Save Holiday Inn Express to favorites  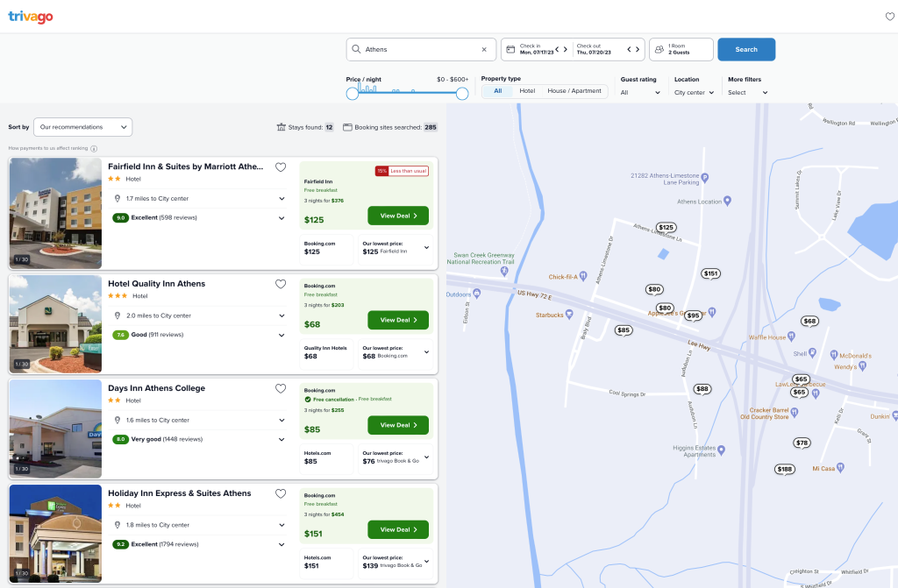[281, 493]
